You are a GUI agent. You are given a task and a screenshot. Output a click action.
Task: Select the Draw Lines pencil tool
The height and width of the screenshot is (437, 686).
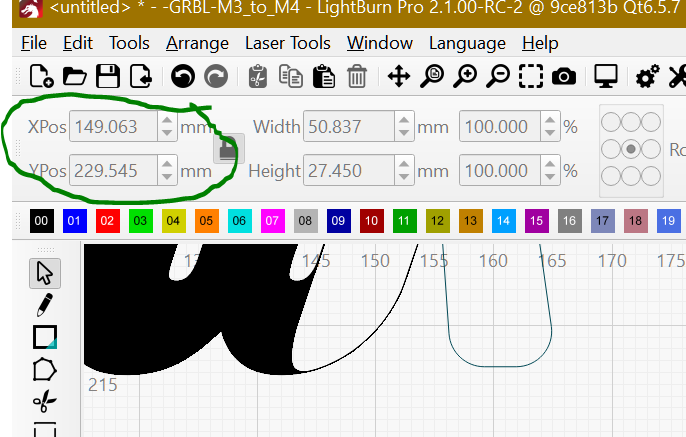pos(45,305)
